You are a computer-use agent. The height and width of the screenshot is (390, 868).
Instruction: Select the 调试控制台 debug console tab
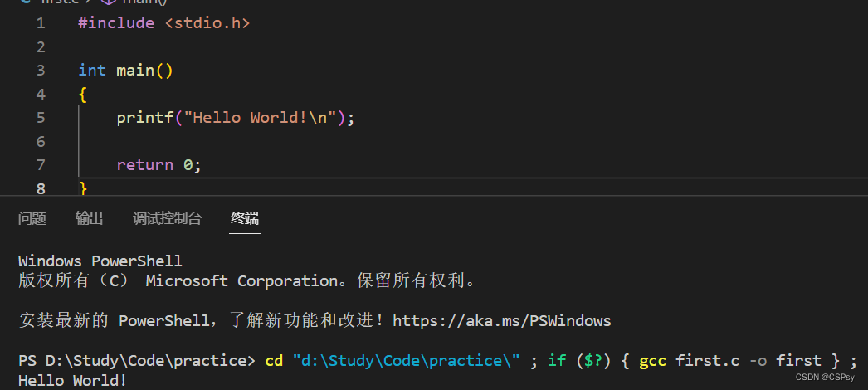[167, 218]
